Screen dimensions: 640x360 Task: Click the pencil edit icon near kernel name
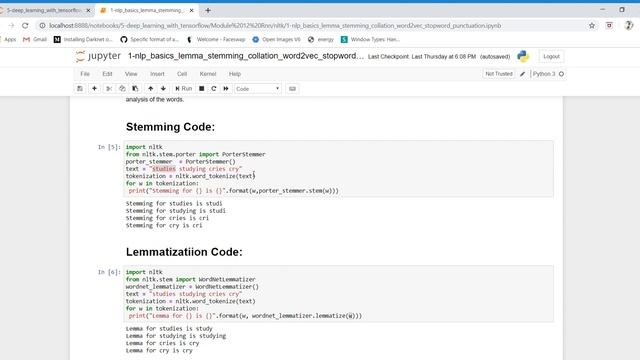[x=522, y=74]
